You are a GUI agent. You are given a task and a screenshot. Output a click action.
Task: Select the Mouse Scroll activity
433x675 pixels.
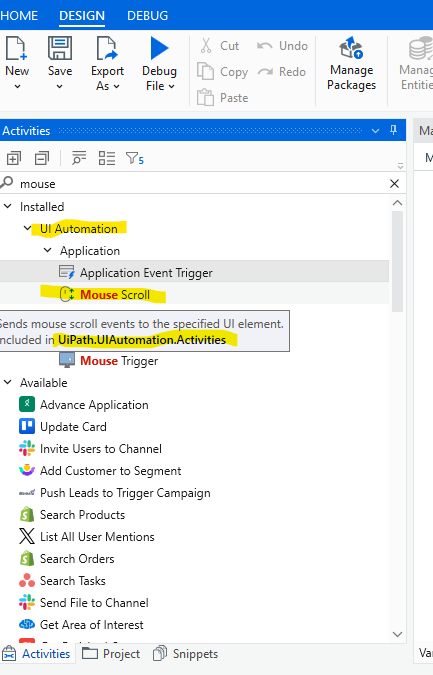tap(115, 295)
